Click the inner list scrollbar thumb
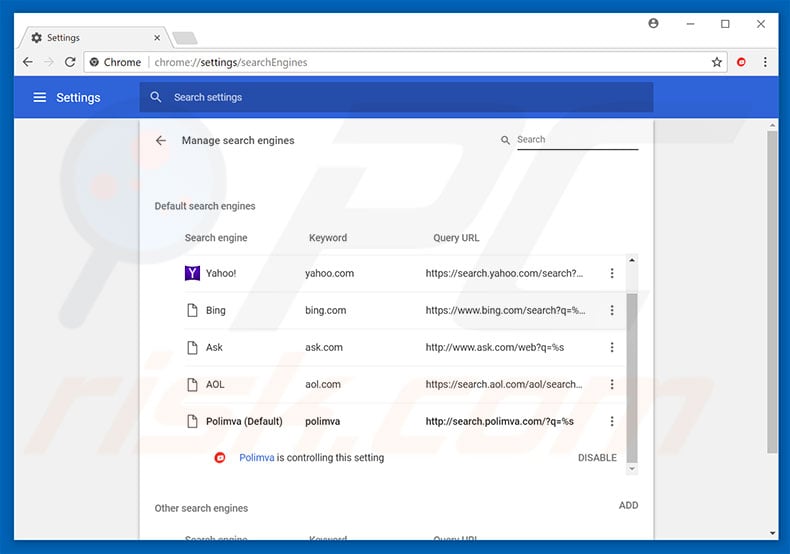790x554 pixels. coord(632,377)
